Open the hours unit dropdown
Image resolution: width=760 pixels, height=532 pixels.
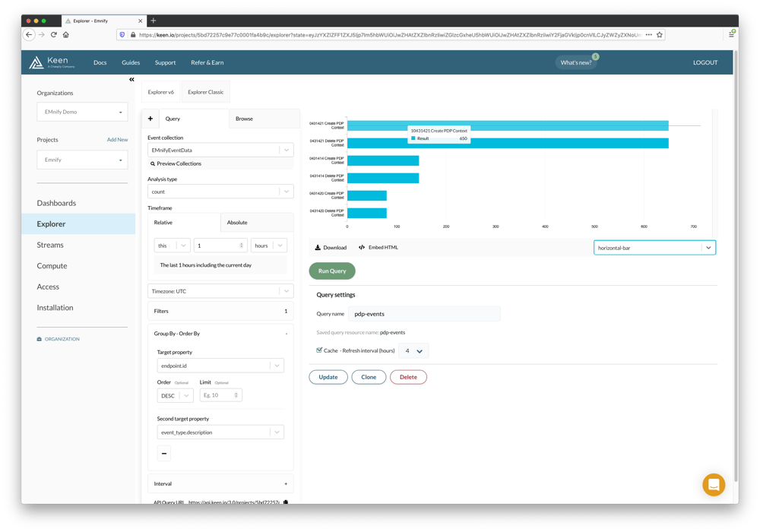click(269, 245)
